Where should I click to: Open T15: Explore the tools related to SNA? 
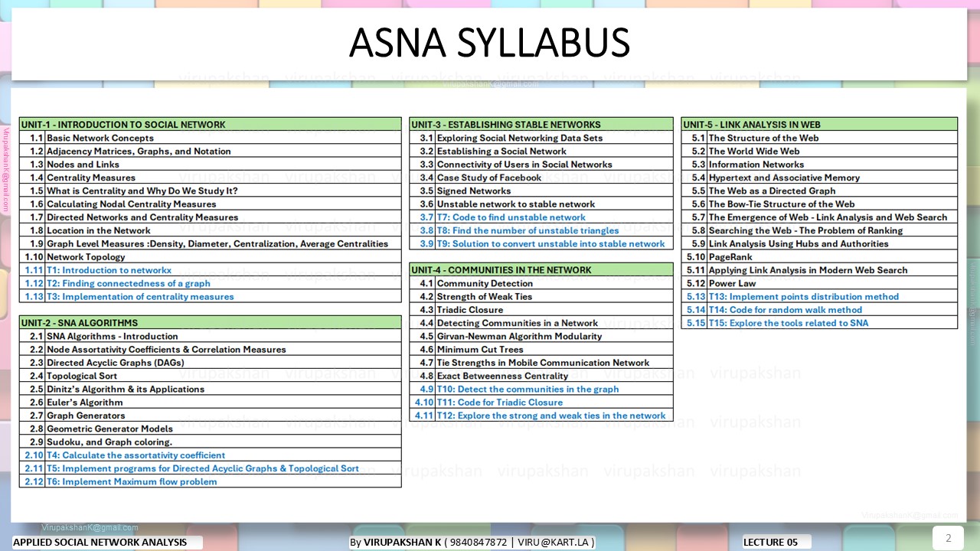[819, 323]
